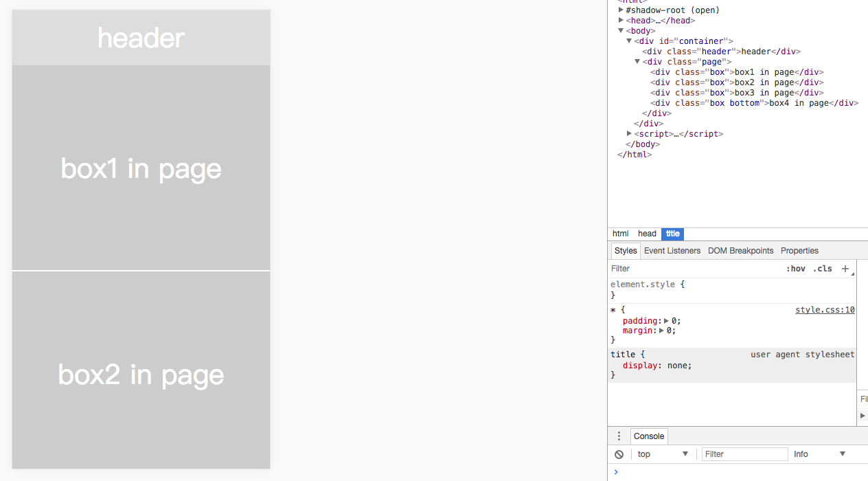
Task: Open the style.css:10 source link
Action: (x=825, y=310)
